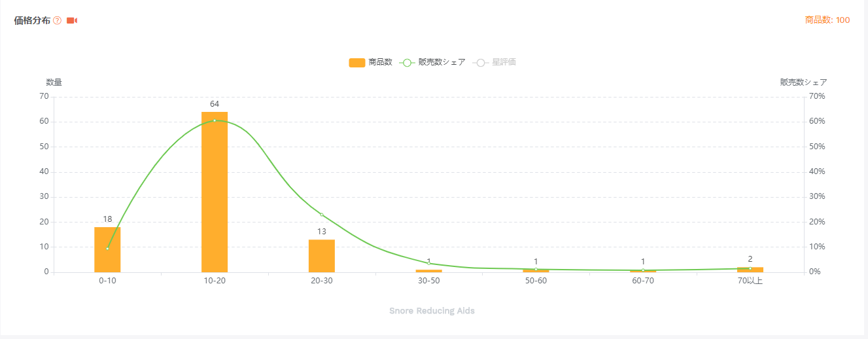
Task: Select the 0-10 bar labeled 18
Action: click(107, 249)
